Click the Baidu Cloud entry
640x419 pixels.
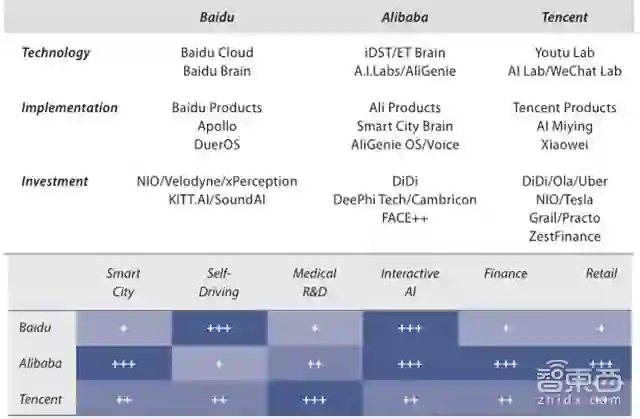tap(217, 52)
